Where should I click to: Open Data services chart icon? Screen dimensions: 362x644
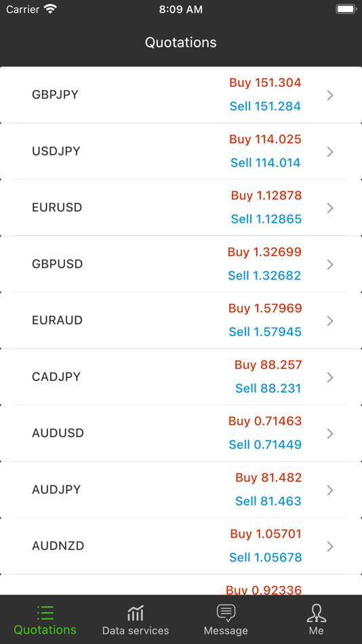tap(135, 613)
